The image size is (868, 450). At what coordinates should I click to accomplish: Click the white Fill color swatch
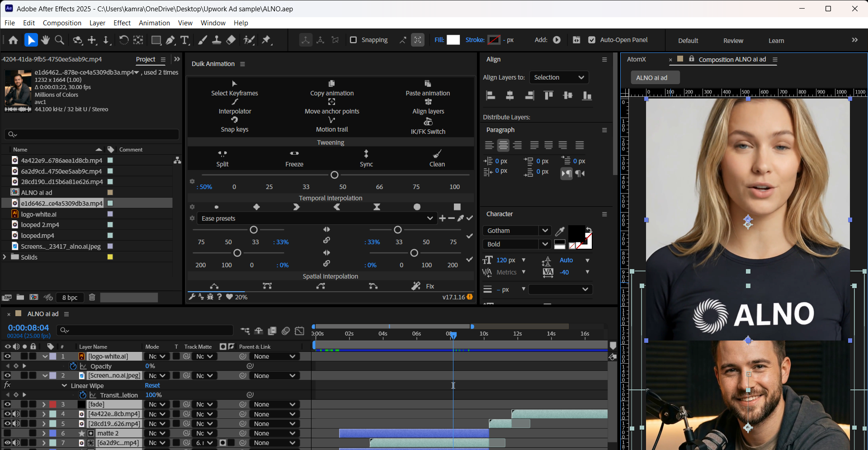[x=453, y=40]
